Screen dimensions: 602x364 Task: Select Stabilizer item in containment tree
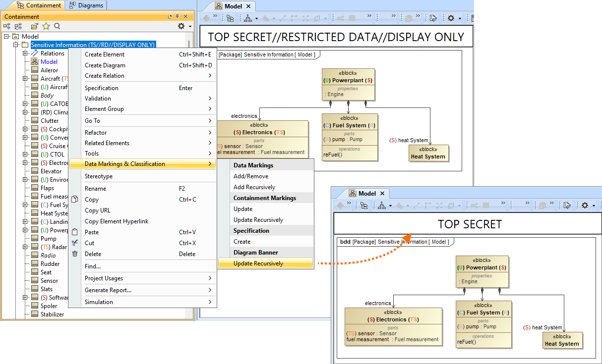click(52, 314)
